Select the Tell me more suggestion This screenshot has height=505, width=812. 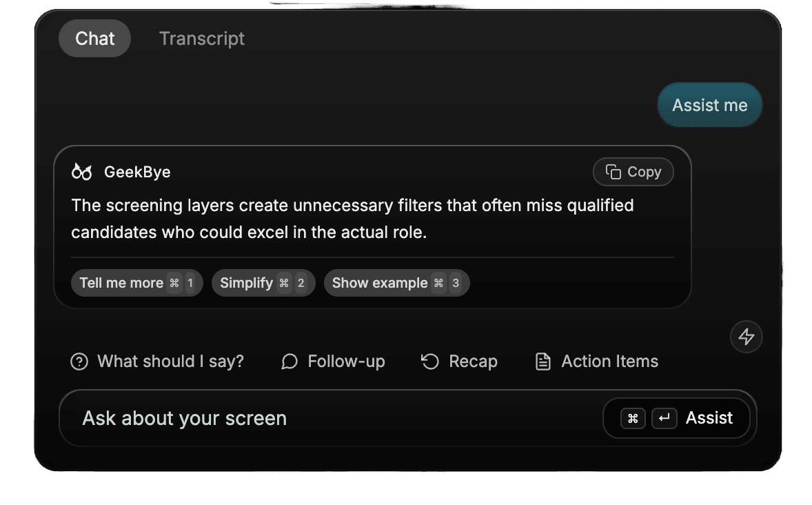pos(136,282)
